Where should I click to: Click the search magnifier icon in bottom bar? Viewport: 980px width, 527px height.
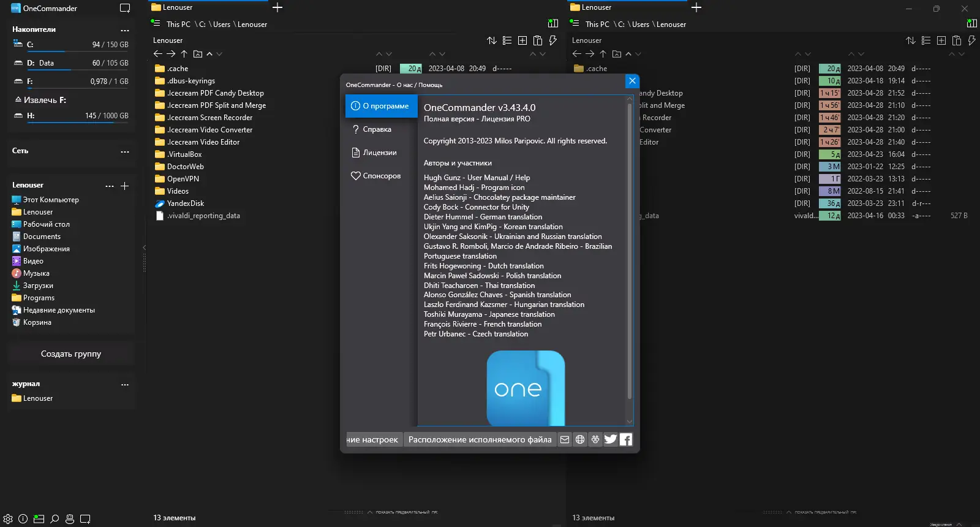[55, 519]
